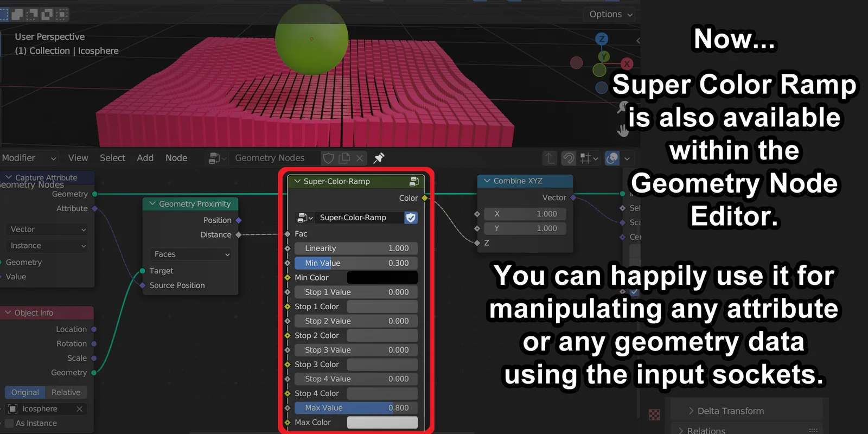Click the Max Value slider

point(356,408)
